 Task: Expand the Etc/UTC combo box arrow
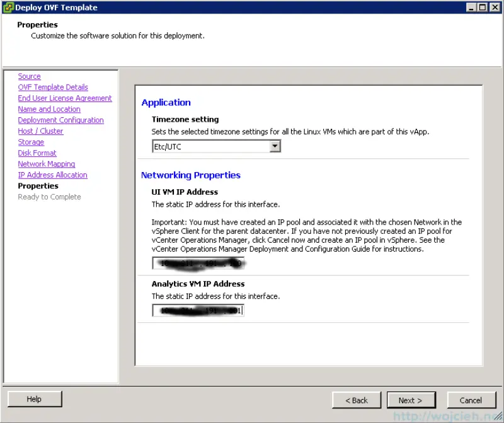(x=275, y=146)
